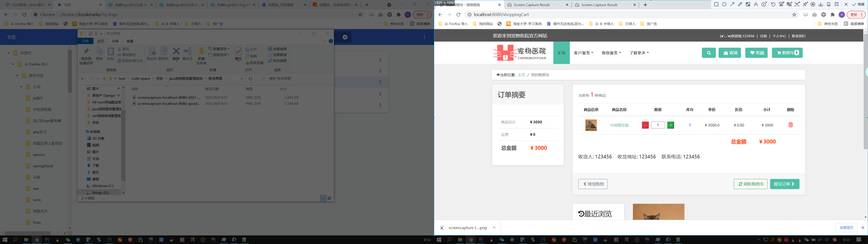
Task: Select the mosaic blur tool
Action: (748, 4)
